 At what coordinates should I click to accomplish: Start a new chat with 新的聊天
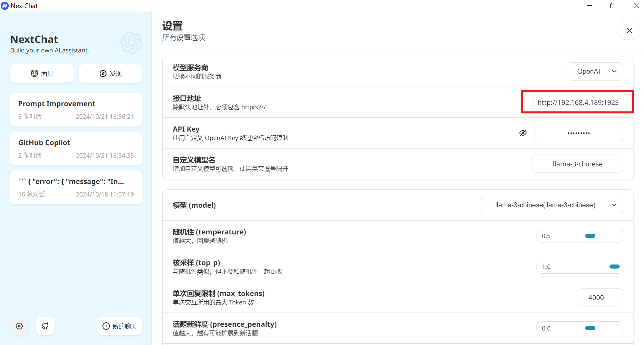tap(119, 326)
